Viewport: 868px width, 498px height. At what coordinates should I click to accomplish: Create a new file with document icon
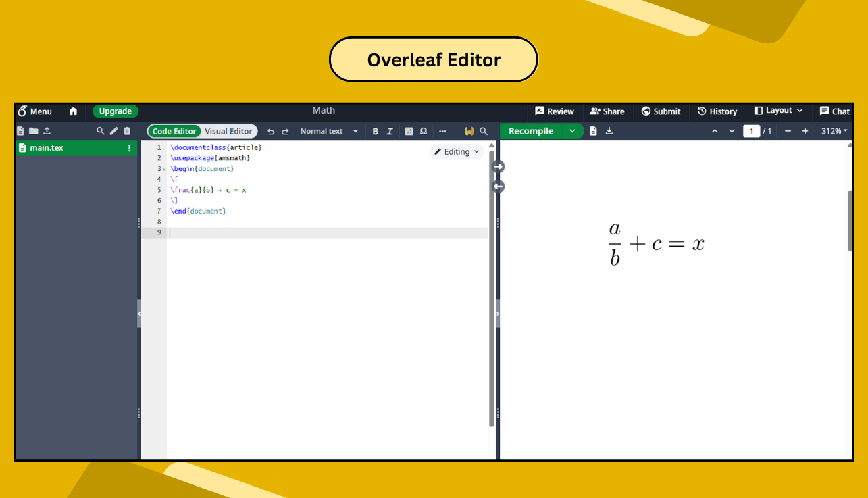(x=21, y=131)
